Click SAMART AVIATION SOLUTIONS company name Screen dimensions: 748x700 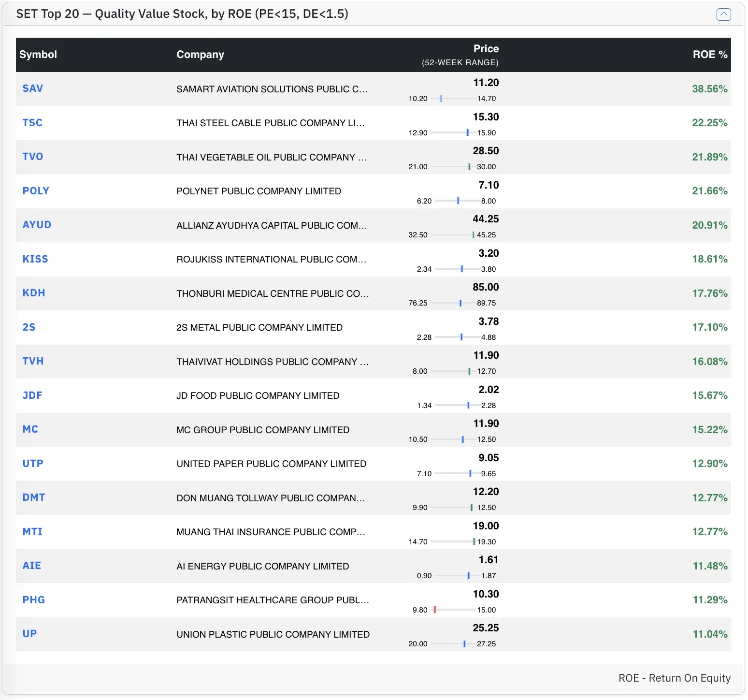(272, 89)
